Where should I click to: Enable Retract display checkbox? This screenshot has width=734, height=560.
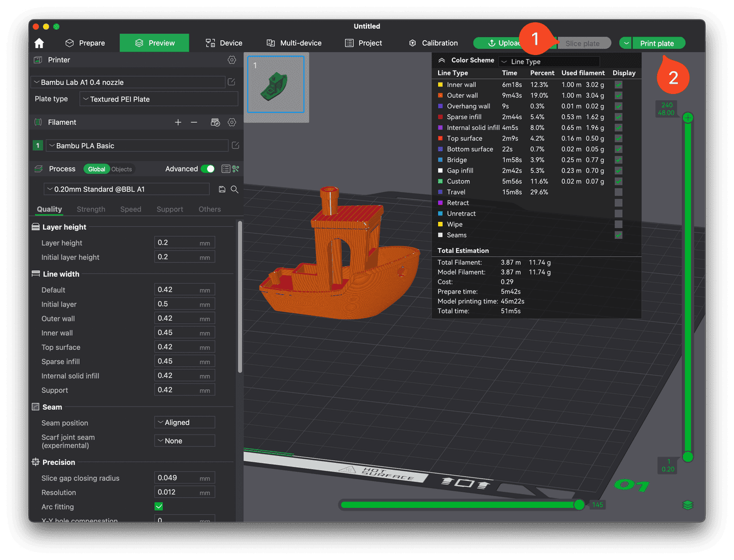point(619,203)
